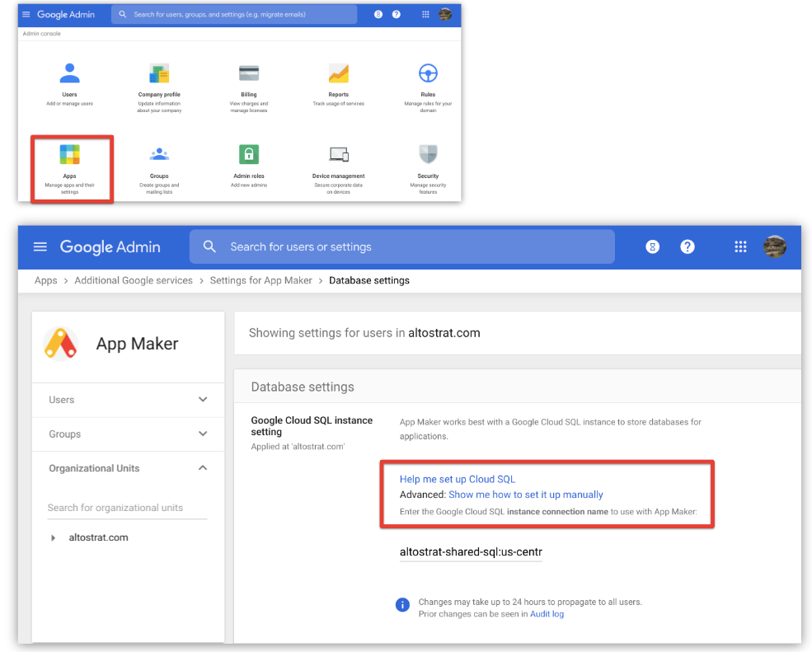
Task: Go to Additional Google services breadcrumb
Action: 134,280
